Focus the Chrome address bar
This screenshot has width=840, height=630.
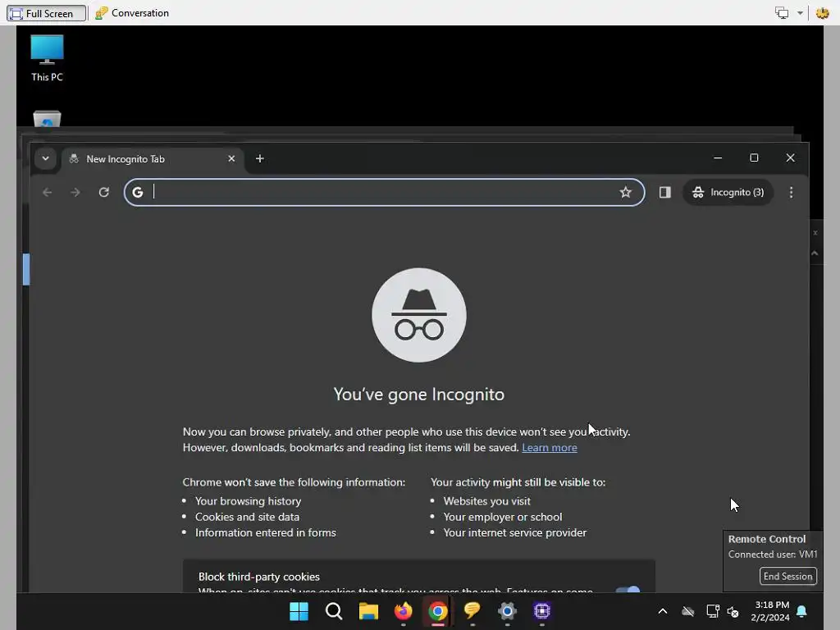coord(384,192)
